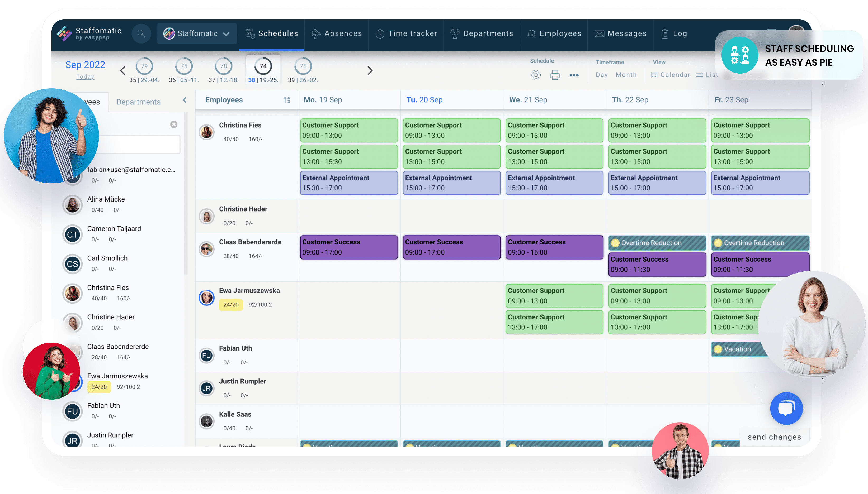Select week 38 circle showing 74
Viewport: 868px width, 494px height.
263,66
